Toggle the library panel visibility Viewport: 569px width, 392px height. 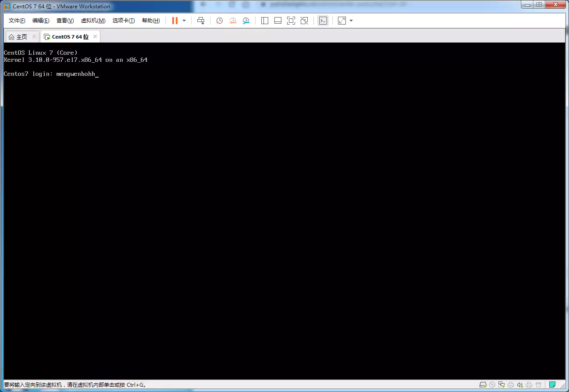264,20
